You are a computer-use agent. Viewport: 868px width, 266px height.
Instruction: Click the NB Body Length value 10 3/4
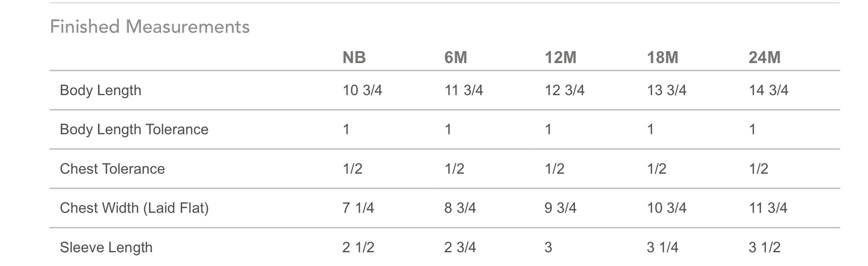click(x=362, y=90)
